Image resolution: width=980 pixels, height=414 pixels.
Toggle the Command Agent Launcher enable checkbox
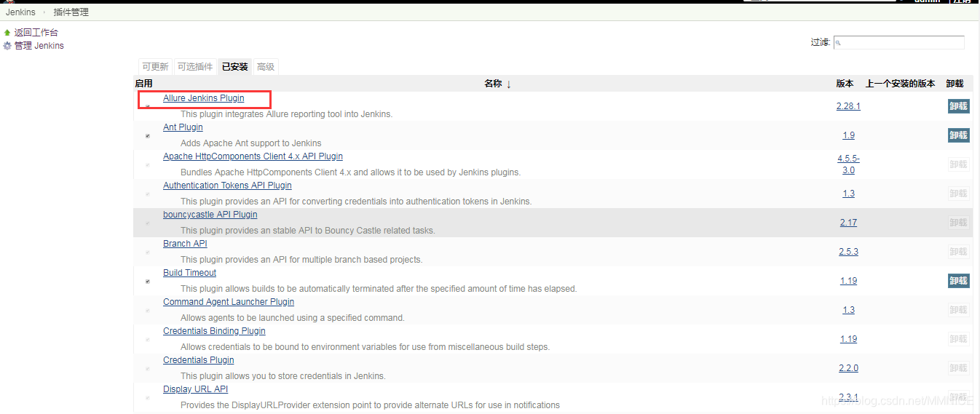(x=148, y=310)
